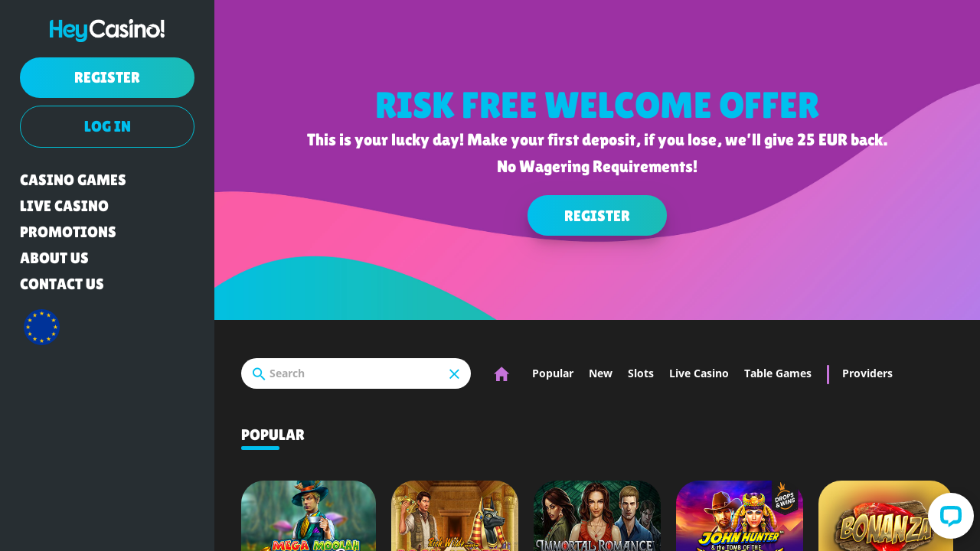Show the Table Games category
The height and width of the screenshot is (551, 980).
778,373
